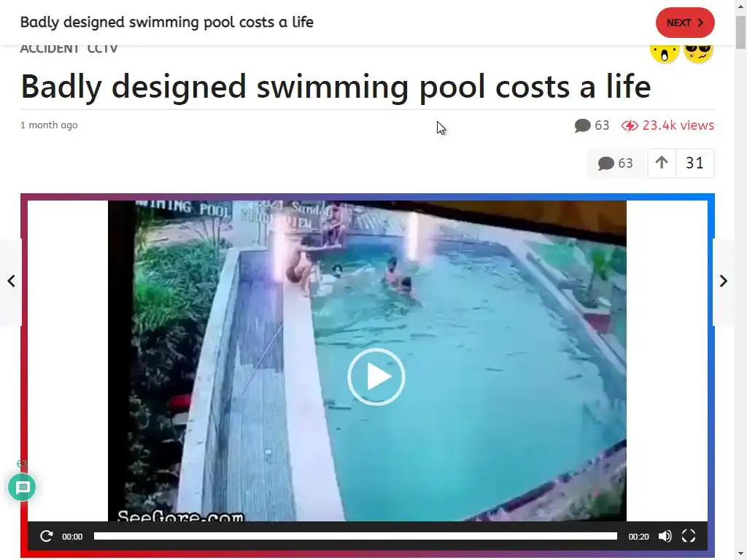This screenshot has height=560, width=747.
Task: Go to previous post with left arrow
Action: tap(11, 281)
